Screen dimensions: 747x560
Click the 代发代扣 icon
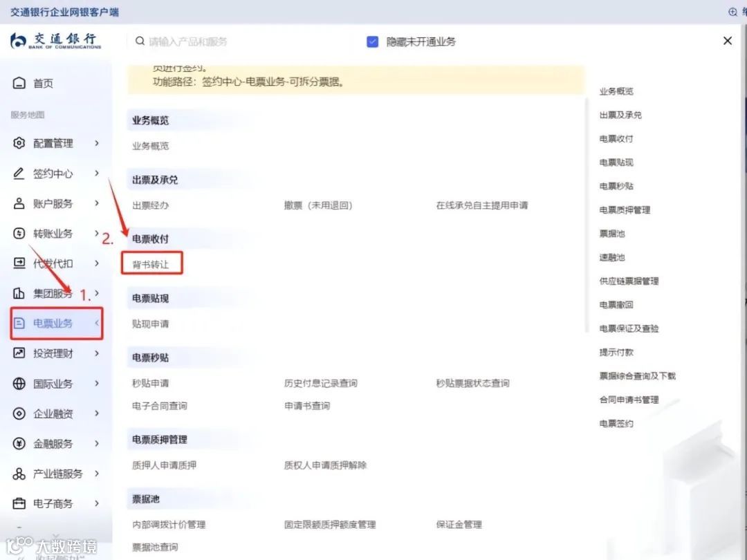19,263
